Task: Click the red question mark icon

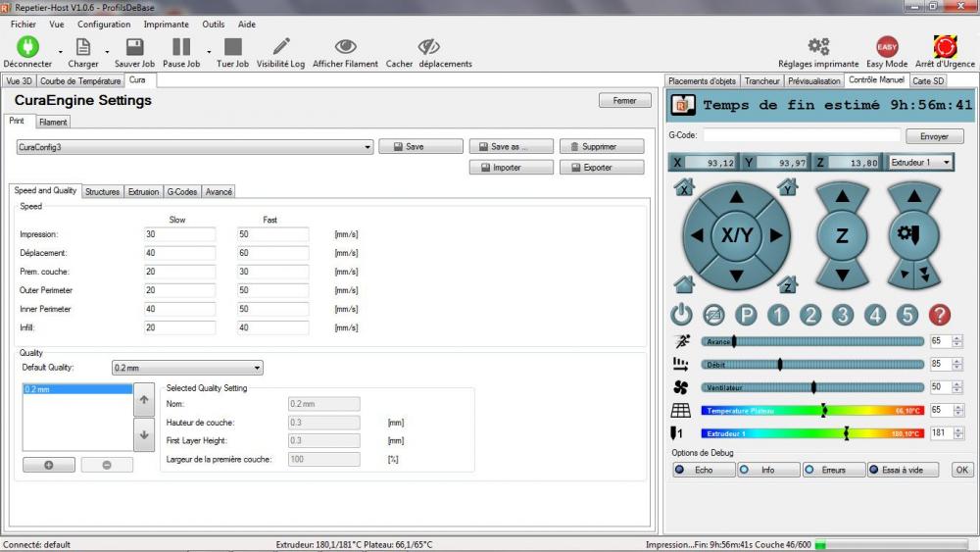Action: [939, 315]
